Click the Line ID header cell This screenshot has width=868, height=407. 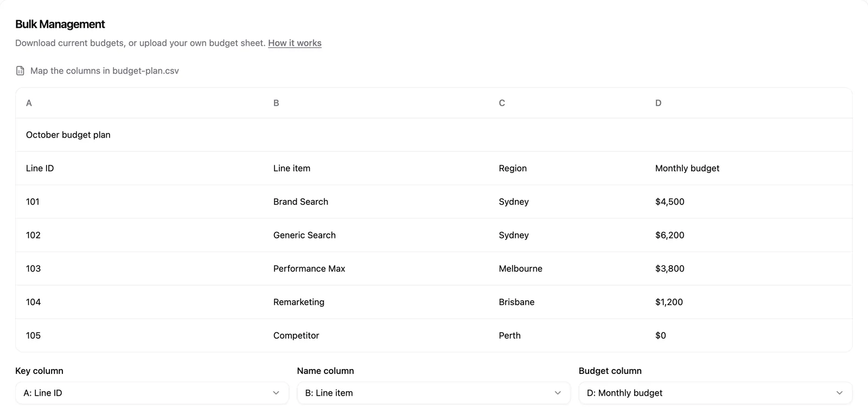(x=139, y=169)
